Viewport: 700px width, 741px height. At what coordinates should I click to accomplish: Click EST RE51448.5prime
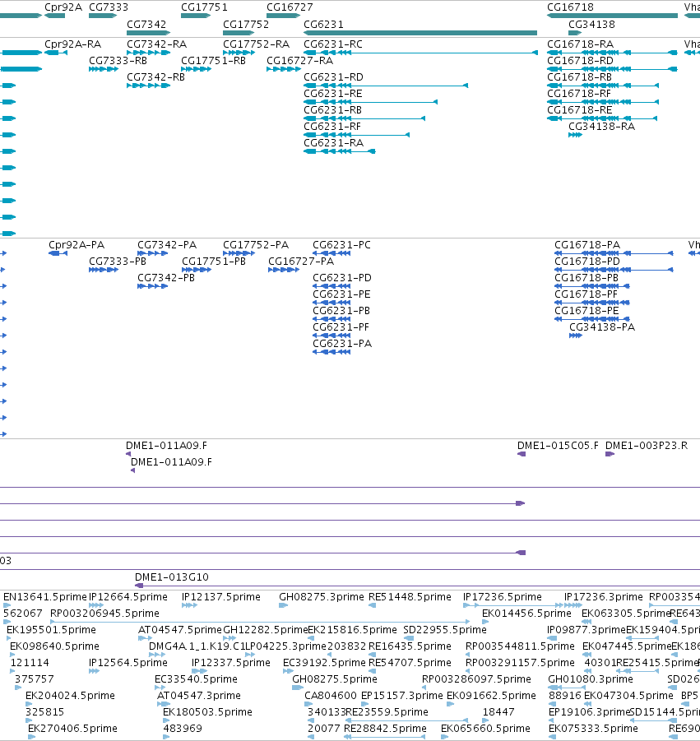(x=410, y=597)
